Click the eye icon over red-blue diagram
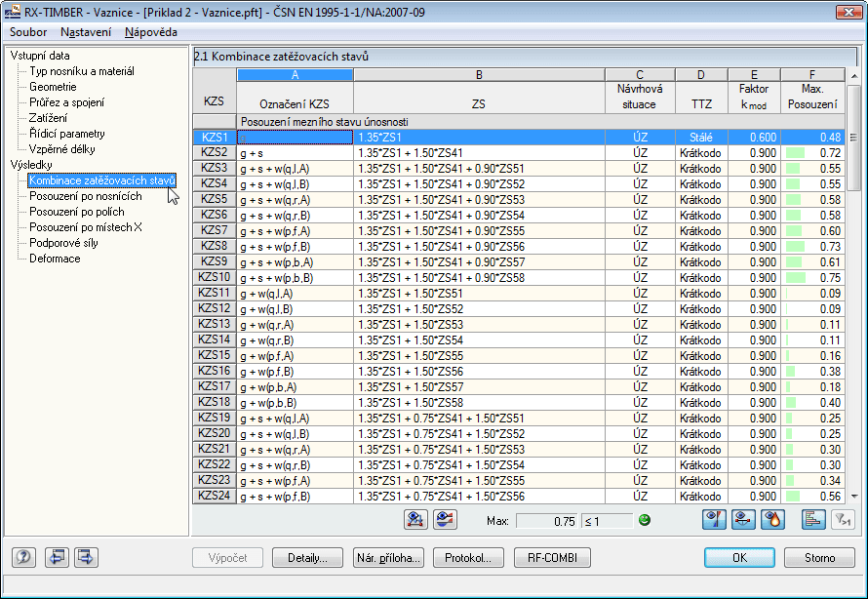The width and height of the screenshot is (868, 599). pos(445,520)
